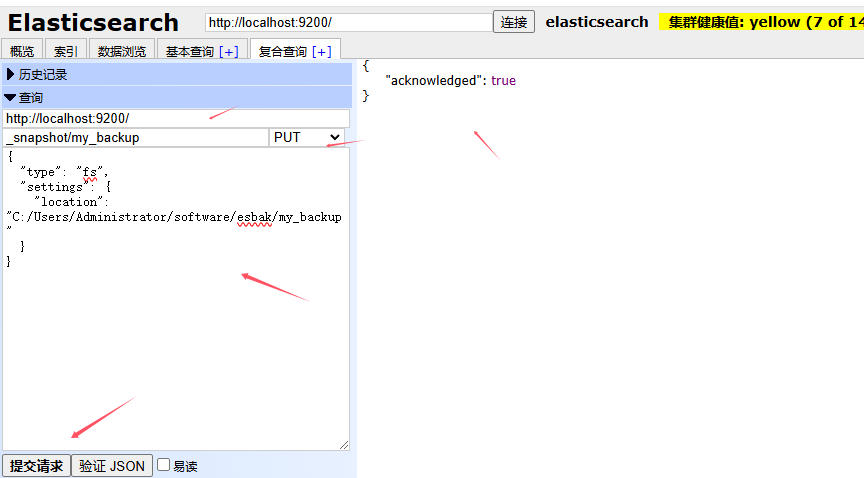Click the yellow cluster health indicator
The width and height of the screenshot is (864, 478).
point(760,22)
